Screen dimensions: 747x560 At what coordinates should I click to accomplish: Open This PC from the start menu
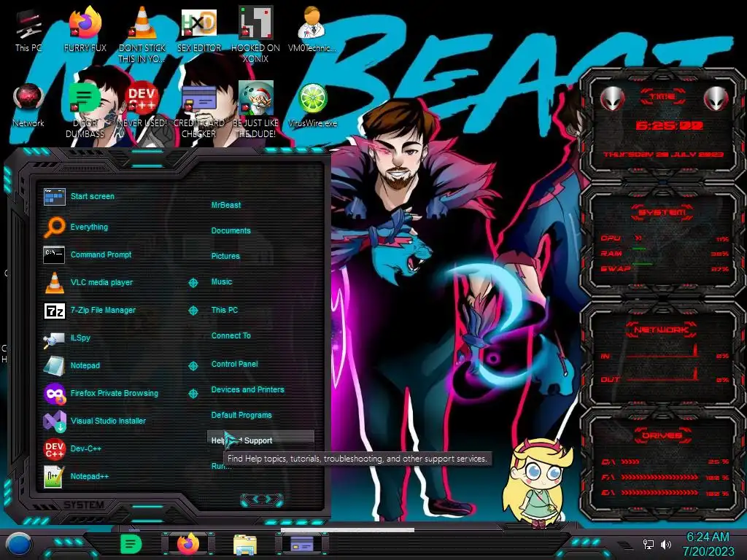coord(225,310)
